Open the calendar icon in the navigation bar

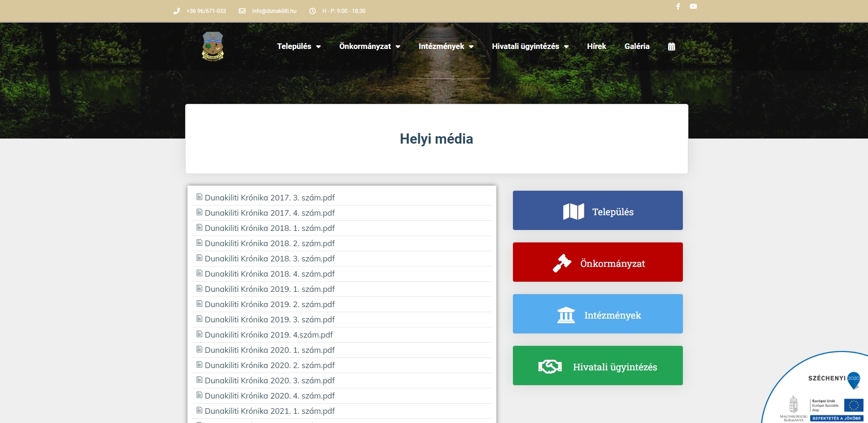point(672,47)
